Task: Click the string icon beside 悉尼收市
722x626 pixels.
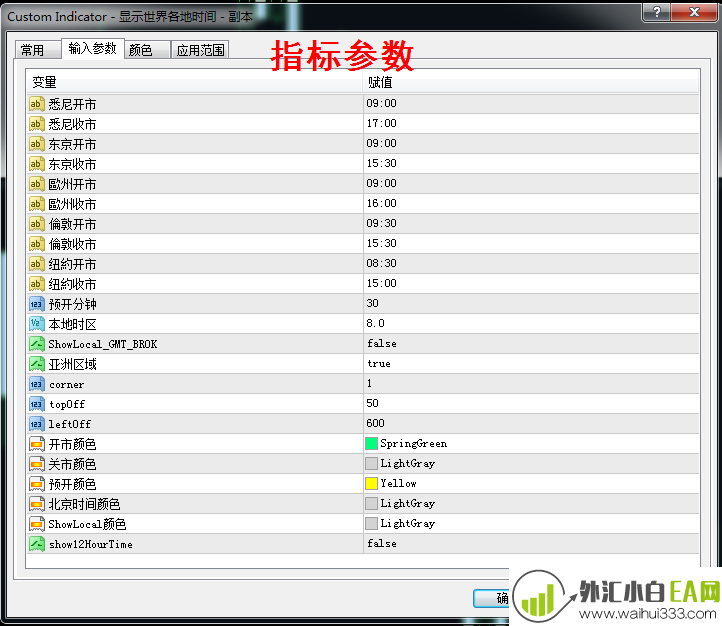Action: (36, 124)
